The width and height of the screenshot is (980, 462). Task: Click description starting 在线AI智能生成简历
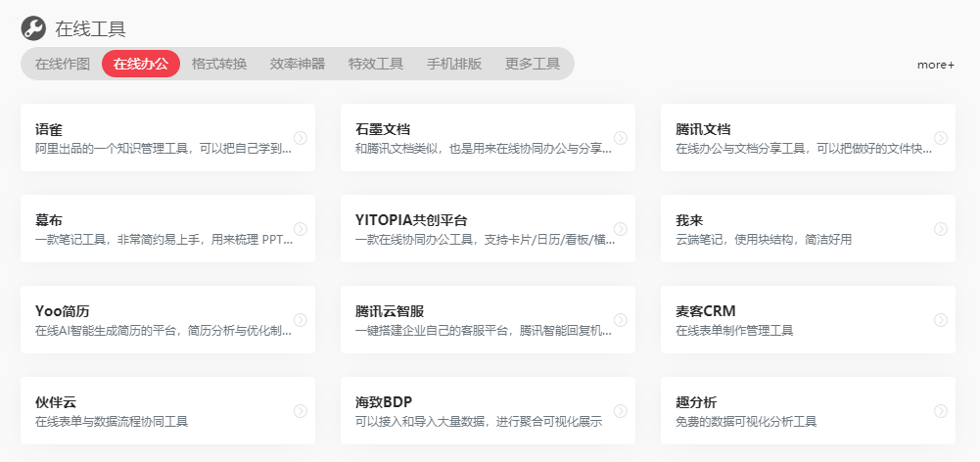163,331
